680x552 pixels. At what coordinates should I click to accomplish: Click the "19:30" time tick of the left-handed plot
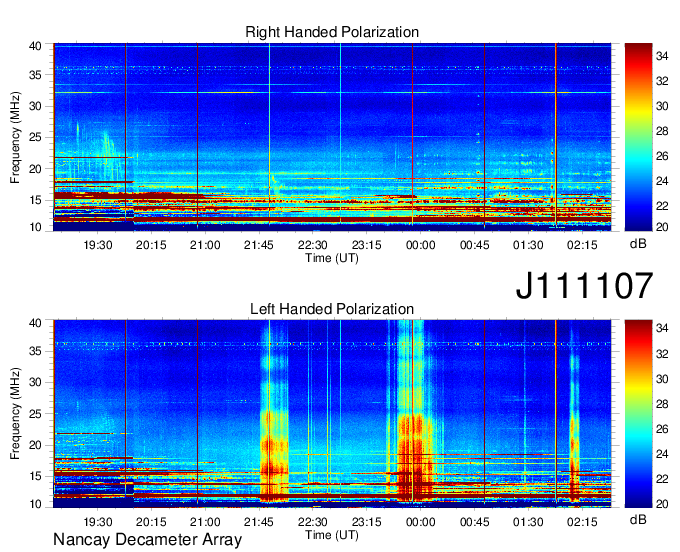[98, 522]
